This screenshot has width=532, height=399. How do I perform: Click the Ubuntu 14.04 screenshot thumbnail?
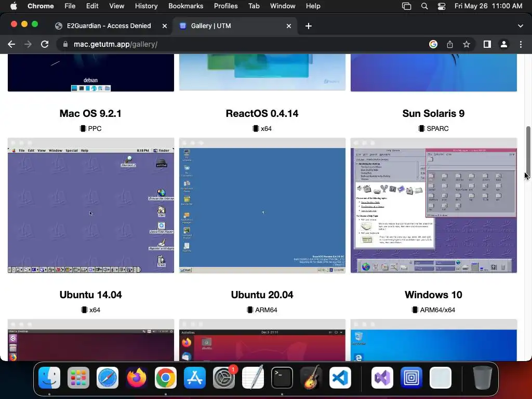[x=91, y=340]
